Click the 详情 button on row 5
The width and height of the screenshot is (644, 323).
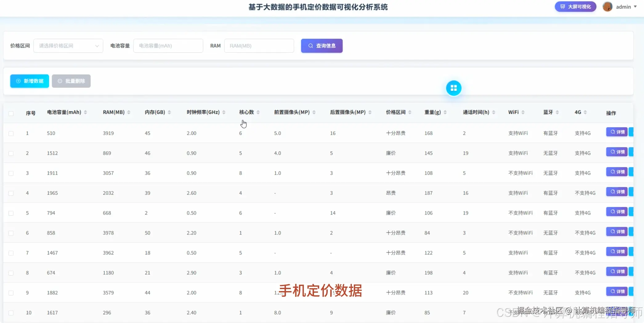pos(617,212)
